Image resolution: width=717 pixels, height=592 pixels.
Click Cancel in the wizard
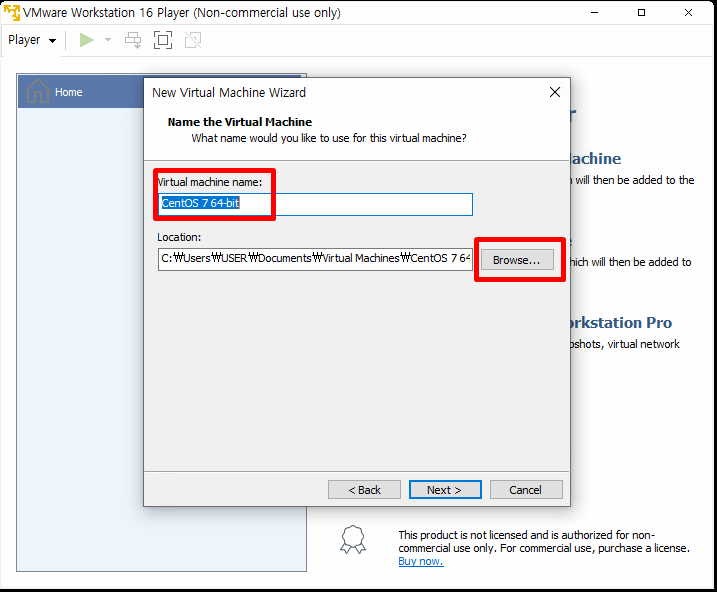pyautogui.click(x=526, y=490)
